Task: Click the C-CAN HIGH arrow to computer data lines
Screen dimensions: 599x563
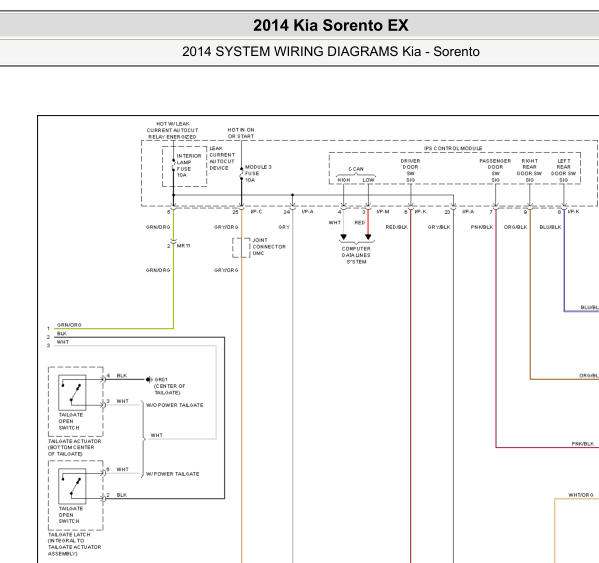Action: (x=343, y=237)
